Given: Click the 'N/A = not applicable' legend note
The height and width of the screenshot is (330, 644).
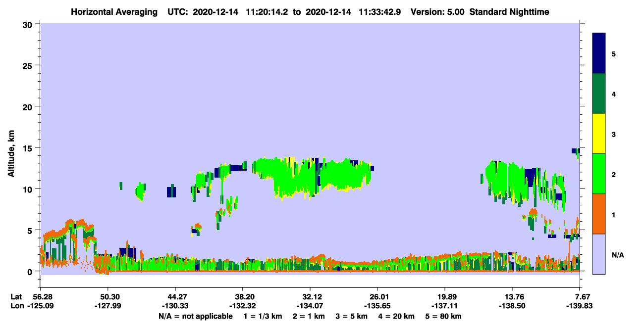Looking at the screenshot, I should [195, 316].
